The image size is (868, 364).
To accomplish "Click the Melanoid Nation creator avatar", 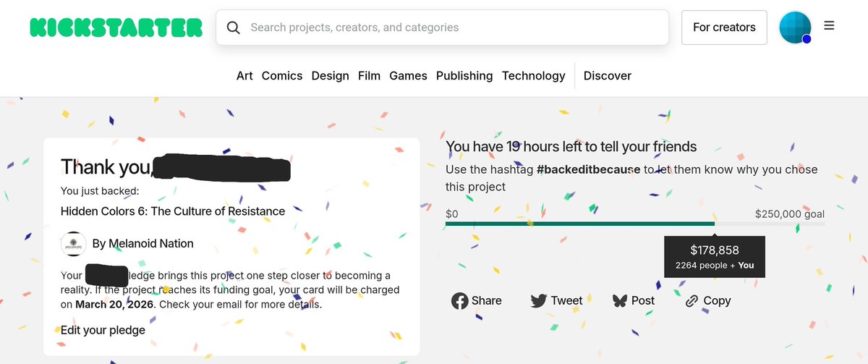I will point(74,244).
